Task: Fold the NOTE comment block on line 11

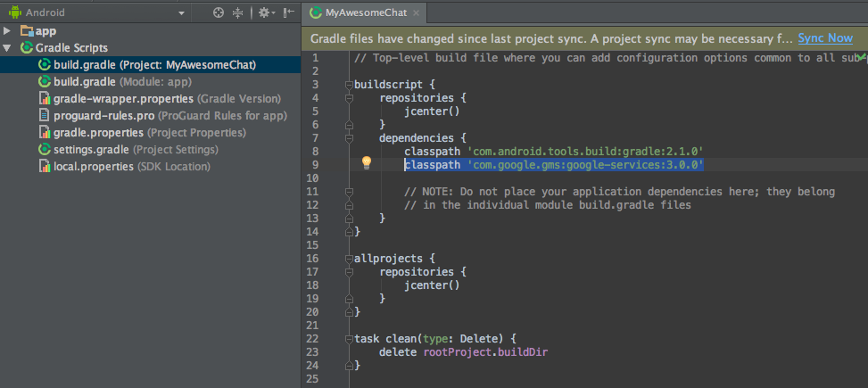Action: 349,192
